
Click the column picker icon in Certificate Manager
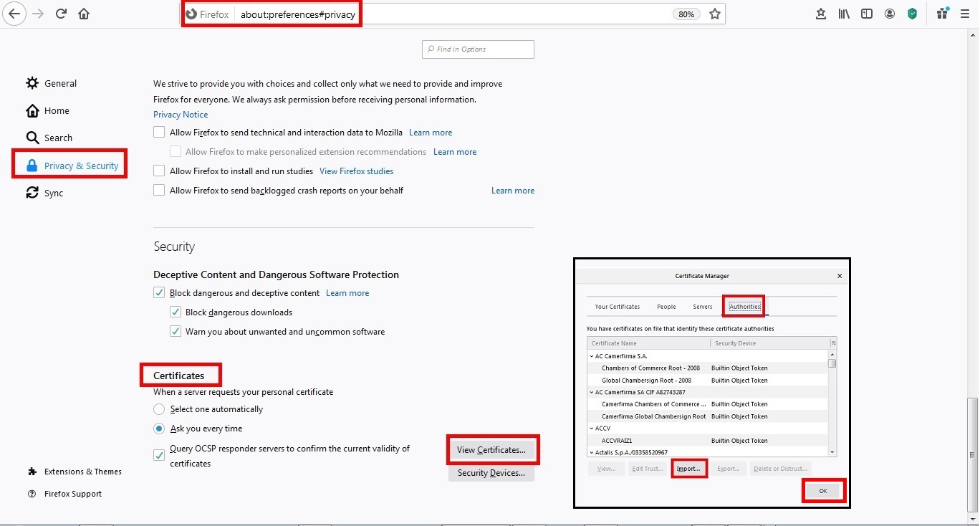point(833,343)
